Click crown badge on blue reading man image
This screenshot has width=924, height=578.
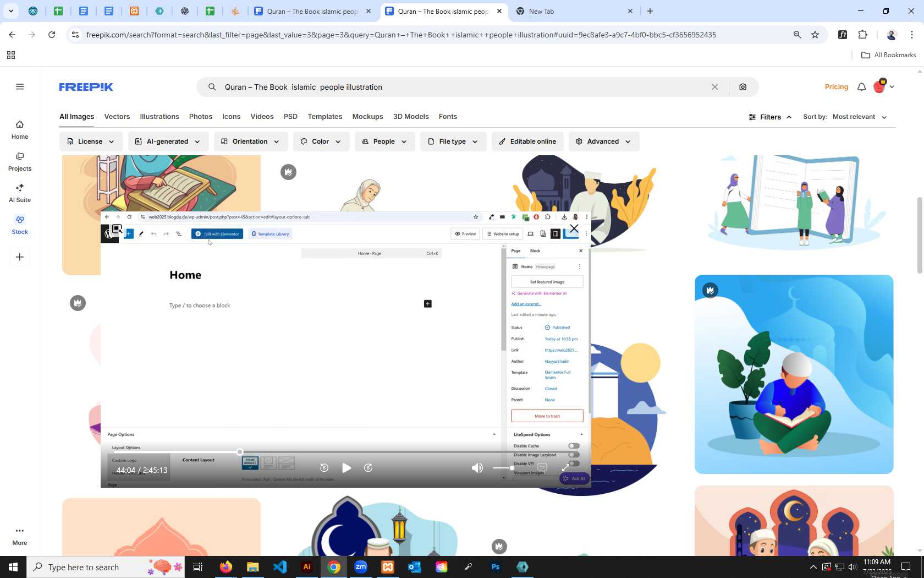click(710, 290)
